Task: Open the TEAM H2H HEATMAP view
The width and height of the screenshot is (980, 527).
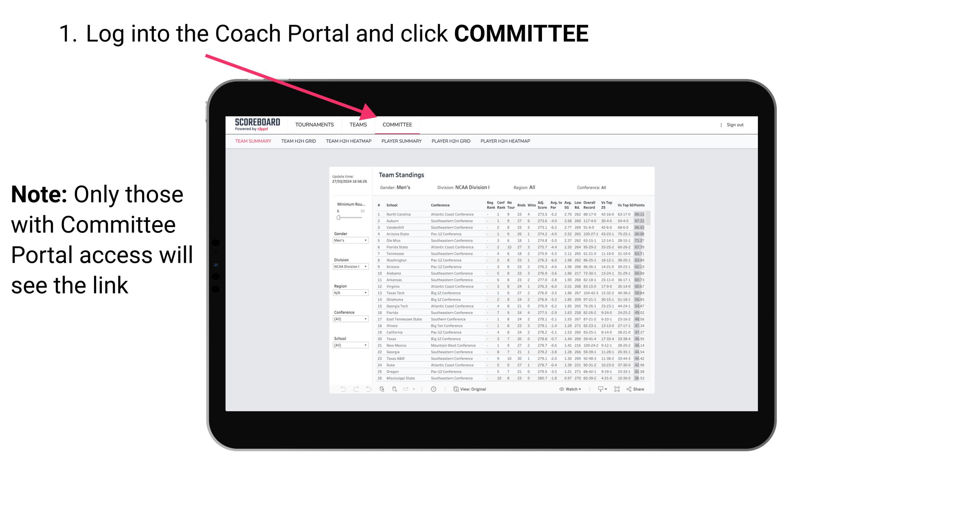Action: 349,142
